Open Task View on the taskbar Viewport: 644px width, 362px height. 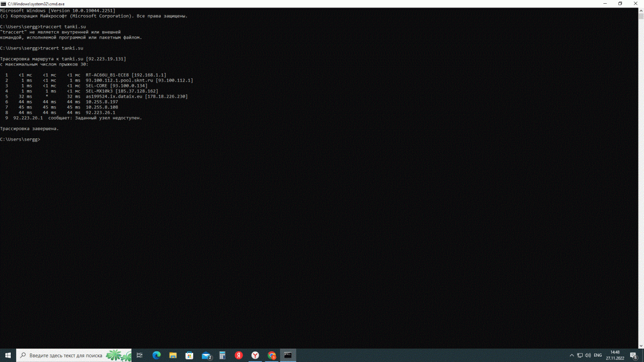(140, 355)
